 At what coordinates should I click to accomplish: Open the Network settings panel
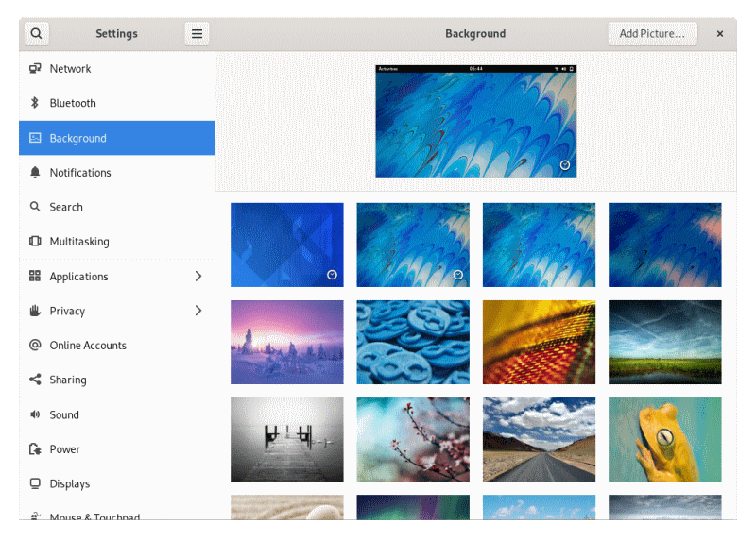click(x=70, y=69)
